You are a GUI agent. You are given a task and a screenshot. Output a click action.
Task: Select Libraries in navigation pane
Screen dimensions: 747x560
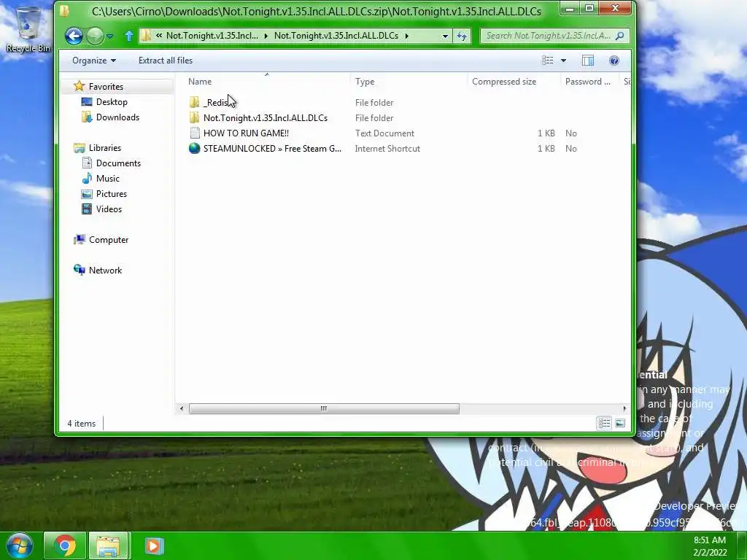pyautogui.click(x=105, y=147)
